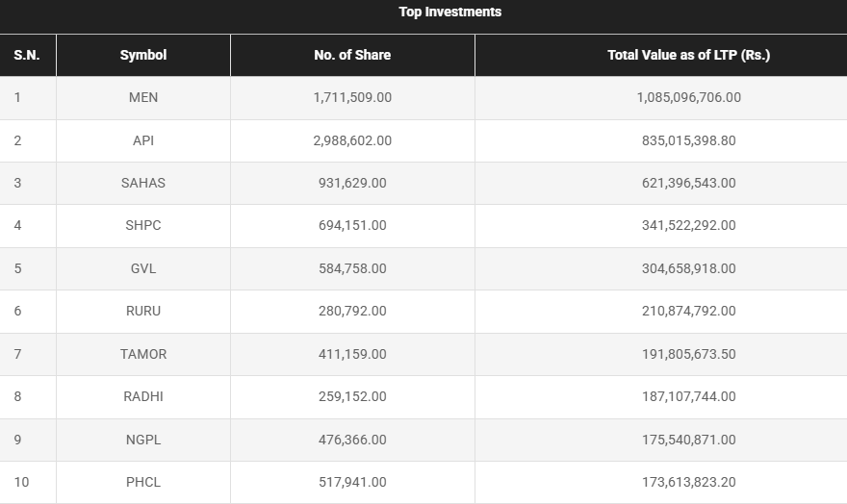
Task: Click the SHPC symbol
Action: coord(143,225)
